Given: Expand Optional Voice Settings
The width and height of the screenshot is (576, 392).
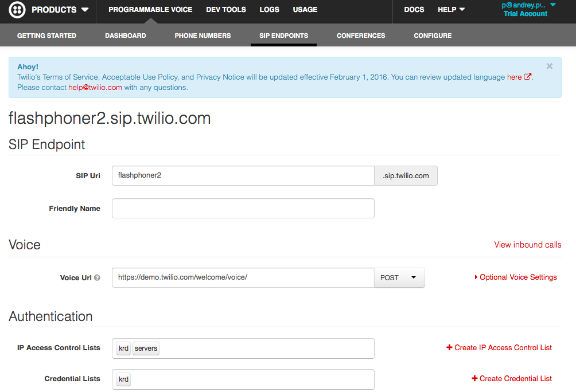Looking at the screenshot, I should pos(515,277).
